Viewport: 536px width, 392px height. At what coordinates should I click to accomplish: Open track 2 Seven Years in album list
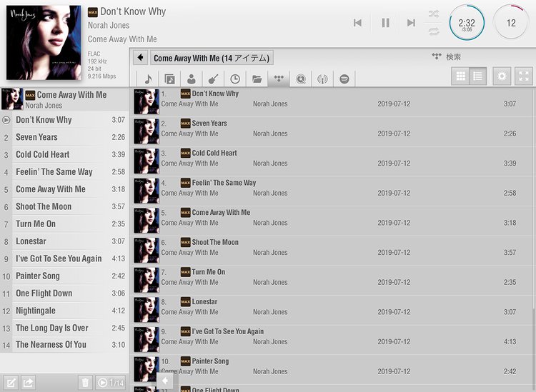332,131
